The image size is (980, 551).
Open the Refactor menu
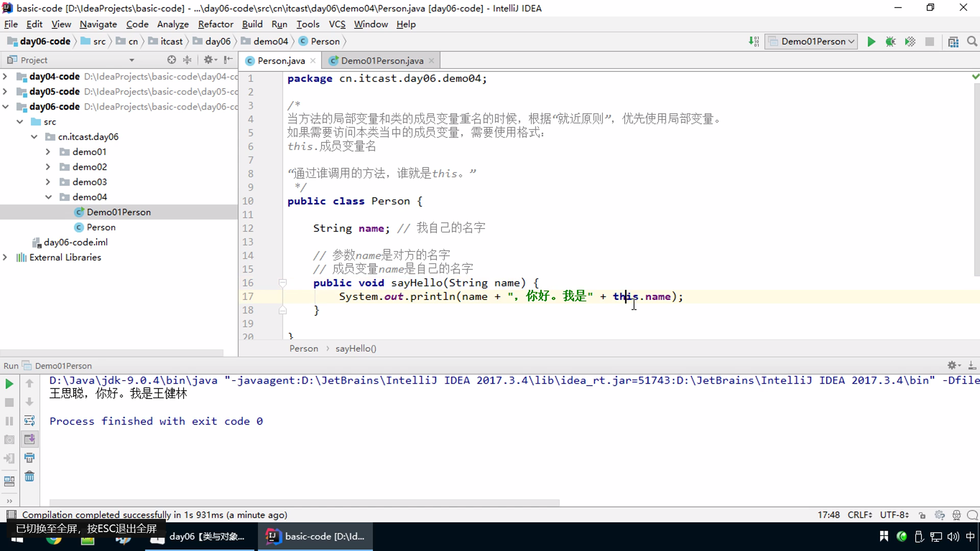(x=215, y=24)
